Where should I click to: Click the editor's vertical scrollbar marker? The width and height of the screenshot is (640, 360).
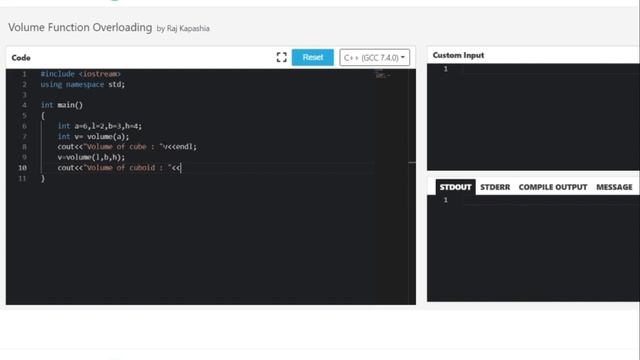pyautogui.click(x=412, y=162)
